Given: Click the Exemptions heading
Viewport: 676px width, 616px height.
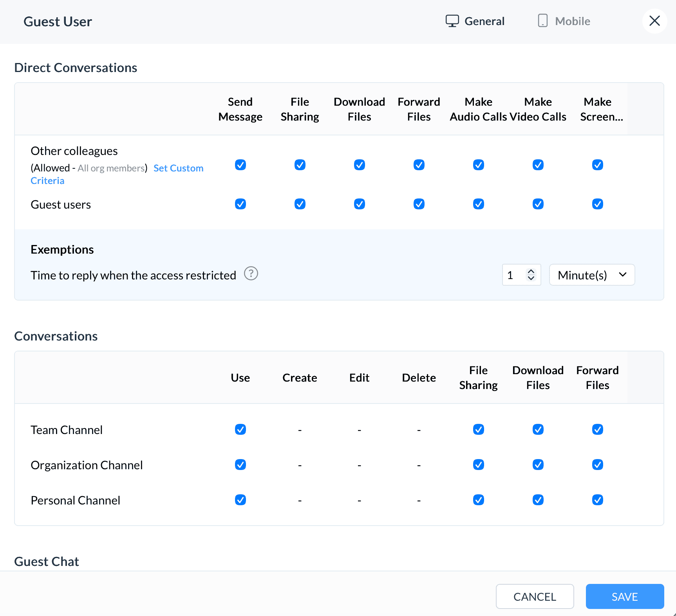Looking at the screenshot, I should [62, 250].
